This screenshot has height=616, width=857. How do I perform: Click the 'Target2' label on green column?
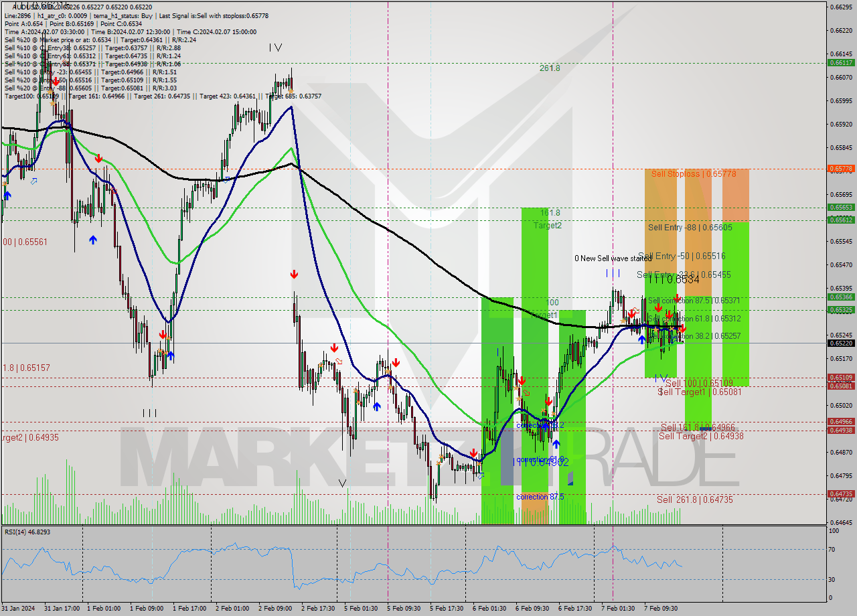pos(547,226)
